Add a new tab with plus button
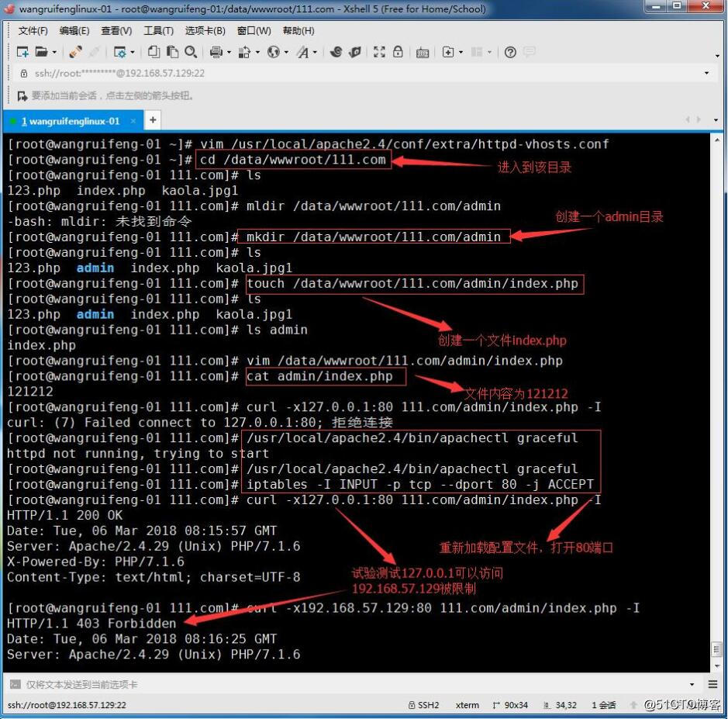This screenshot has width=728, height=719. coord(152,120)
